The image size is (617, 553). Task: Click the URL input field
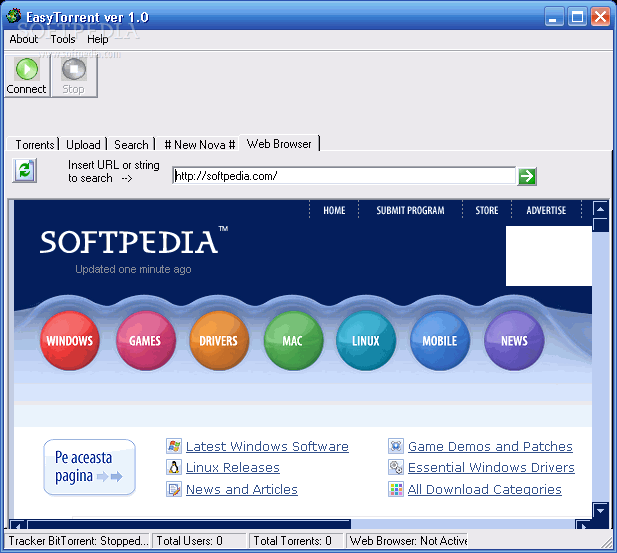coord(344,176)
